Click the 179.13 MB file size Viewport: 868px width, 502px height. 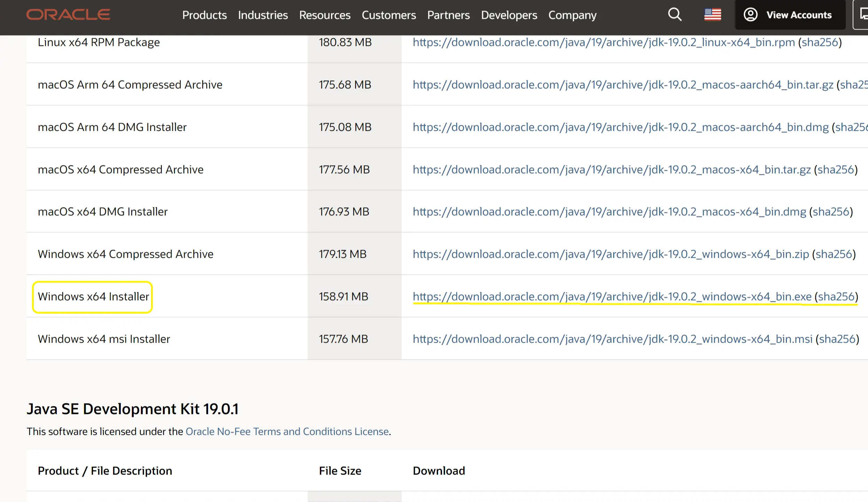(342, 254)
